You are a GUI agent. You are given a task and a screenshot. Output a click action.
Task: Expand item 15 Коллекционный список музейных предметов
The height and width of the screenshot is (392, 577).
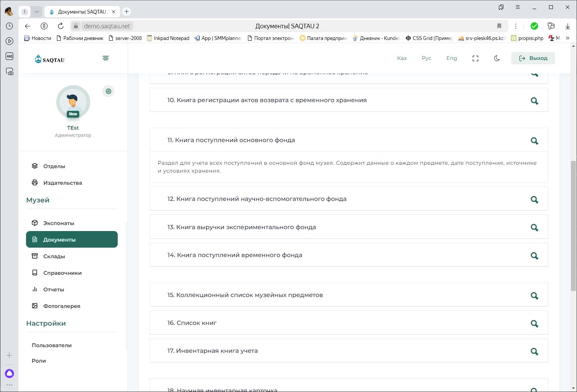(245, 295)
